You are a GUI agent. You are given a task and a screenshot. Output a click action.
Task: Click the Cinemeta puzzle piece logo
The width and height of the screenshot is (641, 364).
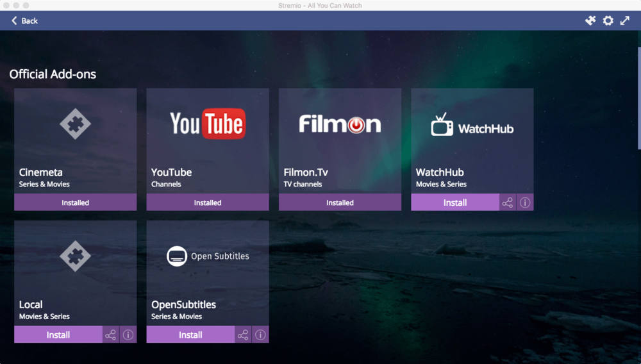75,124
